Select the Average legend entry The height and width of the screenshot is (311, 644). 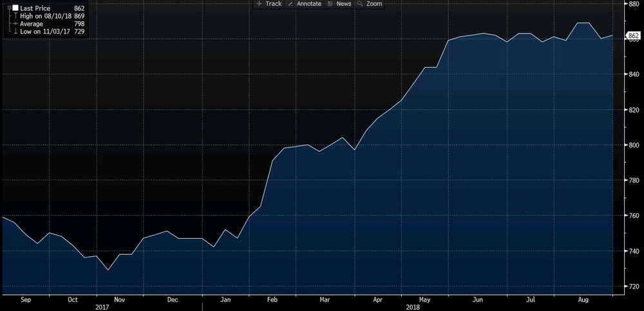point(32,24)
